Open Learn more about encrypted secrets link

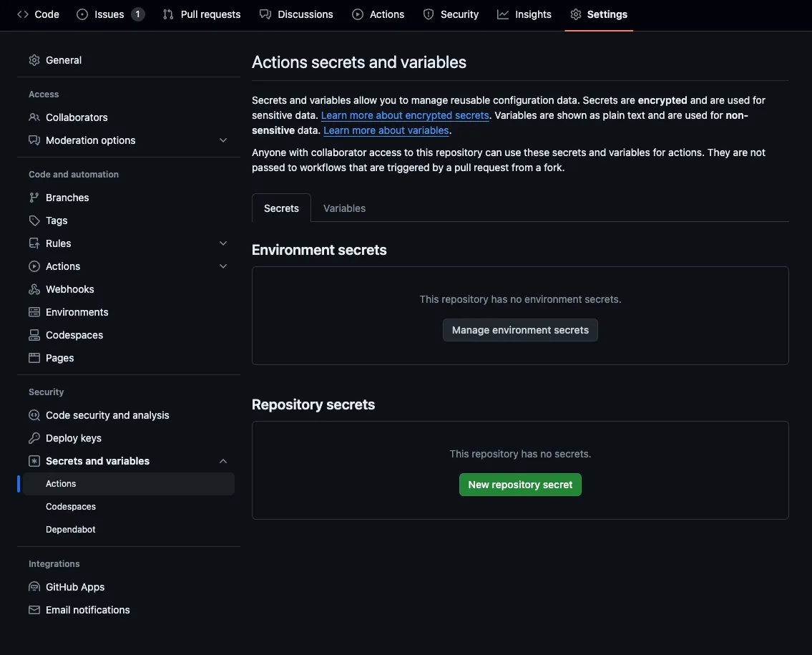[405, 115]
